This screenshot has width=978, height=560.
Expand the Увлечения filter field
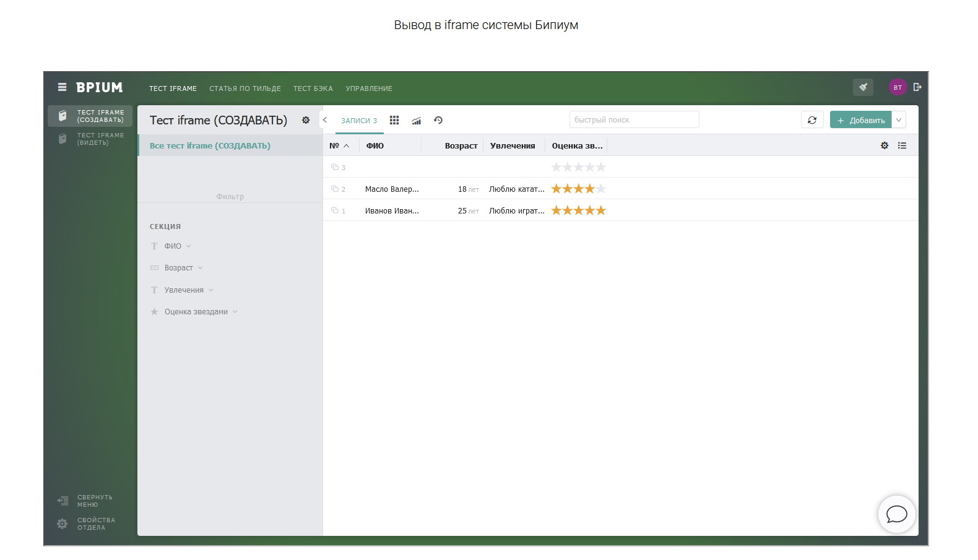tap(183, 290)
